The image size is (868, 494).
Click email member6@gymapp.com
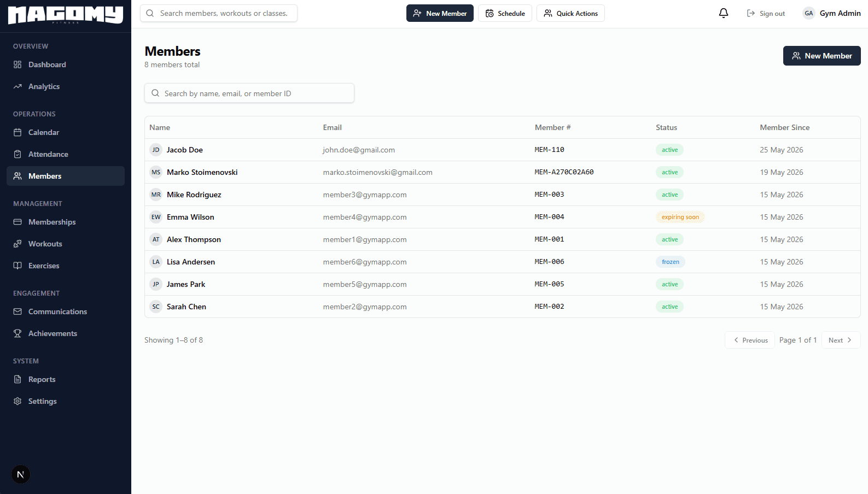click(x=365, y=262)
